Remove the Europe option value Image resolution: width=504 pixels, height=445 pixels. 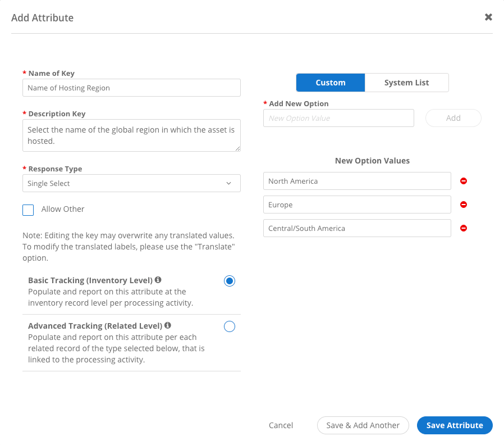coord(463,205)
